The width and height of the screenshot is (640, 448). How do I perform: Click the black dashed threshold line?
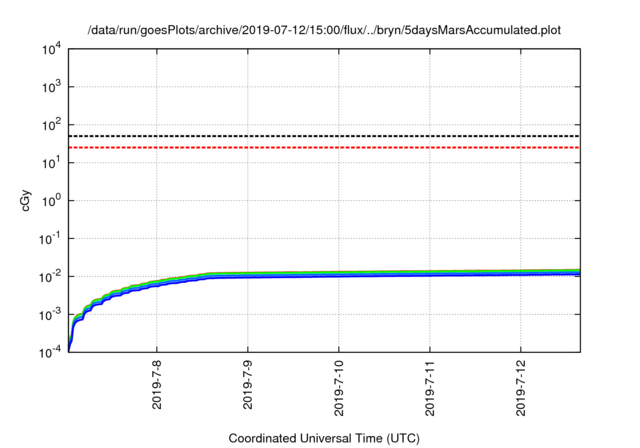click(x=324, y=136)
